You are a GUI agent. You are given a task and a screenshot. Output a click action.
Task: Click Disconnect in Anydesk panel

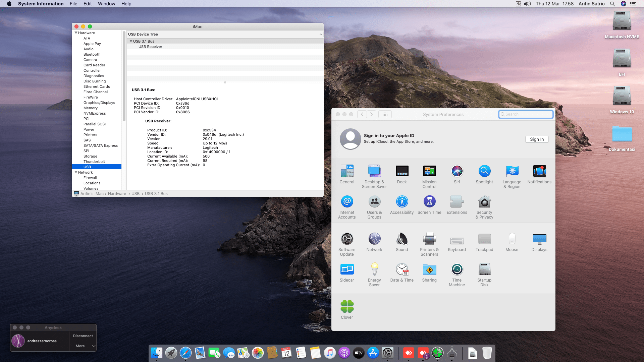coord(83,336)
